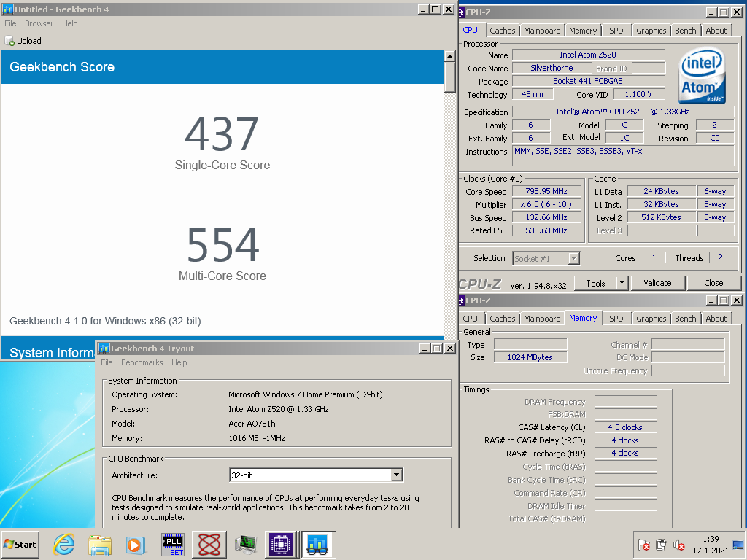Click the muted volume tray icon
This screenshot has height=560, width=747.
(x=679, y=545)
